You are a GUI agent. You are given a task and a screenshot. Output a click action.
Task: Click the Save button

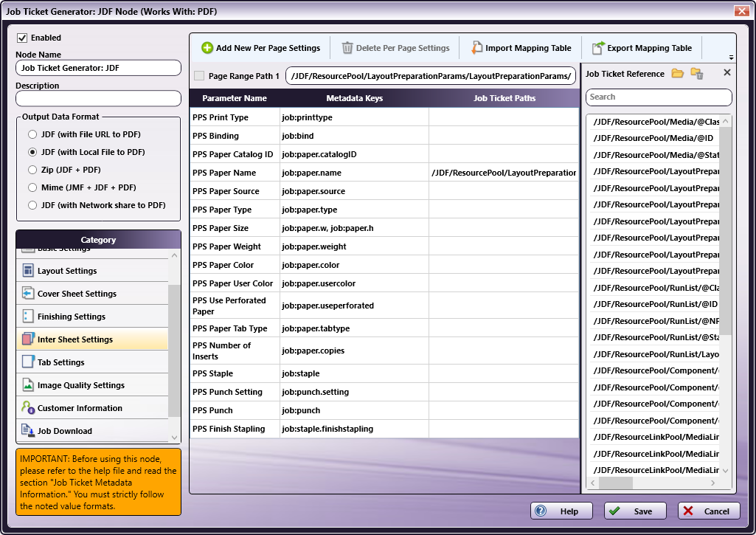coord(636,511)
